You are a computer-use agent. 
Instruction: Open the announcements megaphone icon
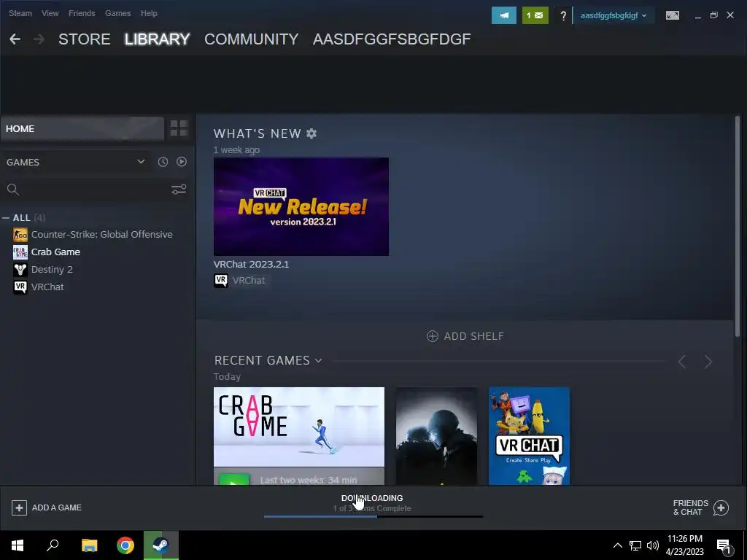(x=503, y=15)
